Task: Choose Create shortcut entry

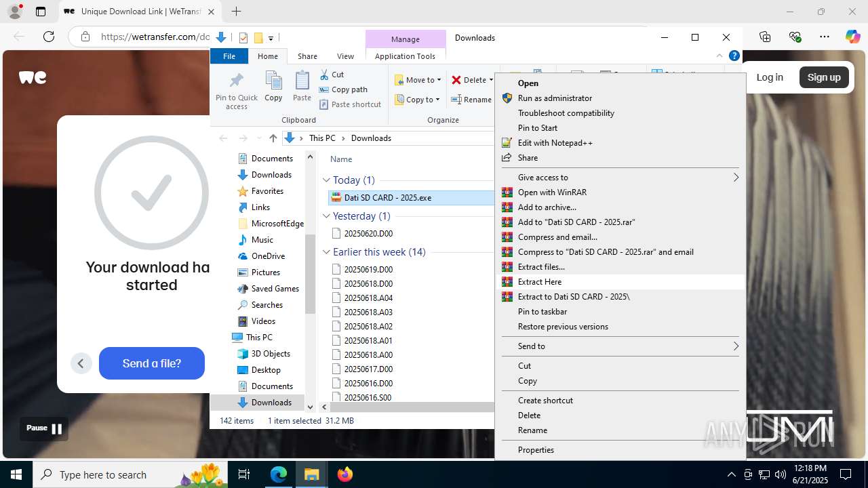Action: (620, 400)
